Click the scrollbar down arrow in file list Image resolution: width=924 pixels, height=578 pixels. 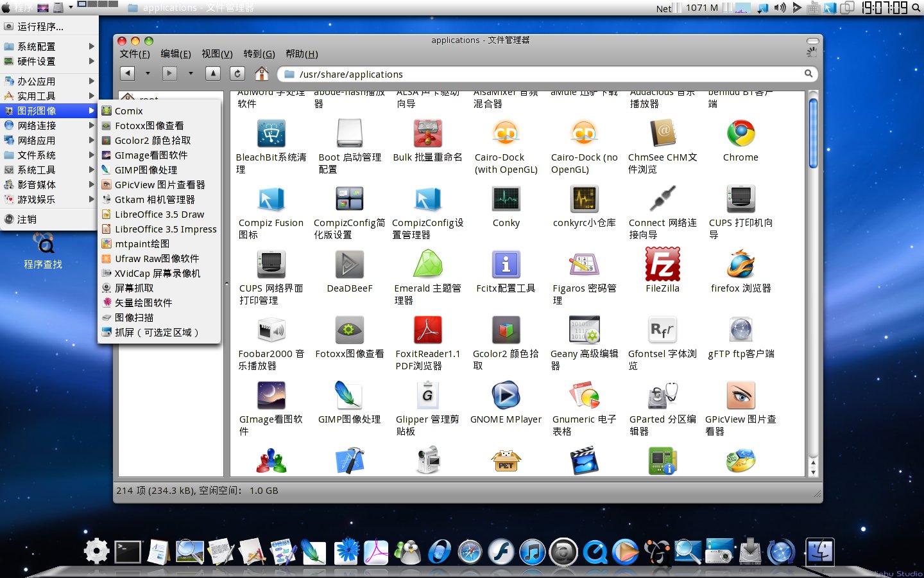click(x=813, y=472)
